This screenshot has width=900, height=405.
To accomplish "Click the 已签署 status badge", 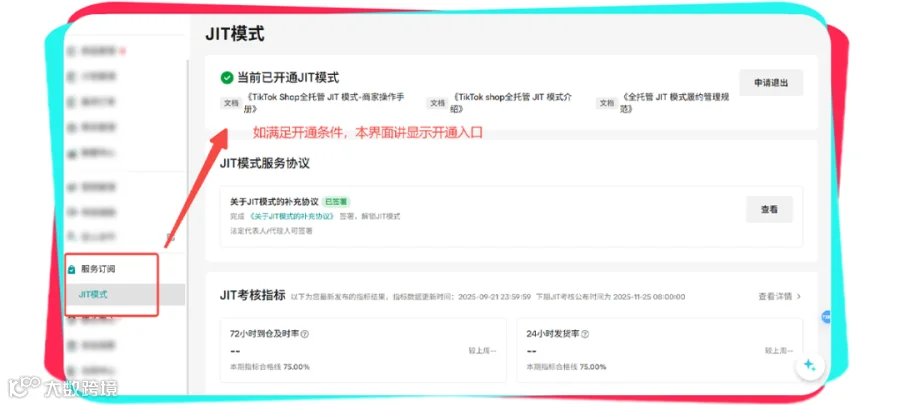I will pos(336,202).
